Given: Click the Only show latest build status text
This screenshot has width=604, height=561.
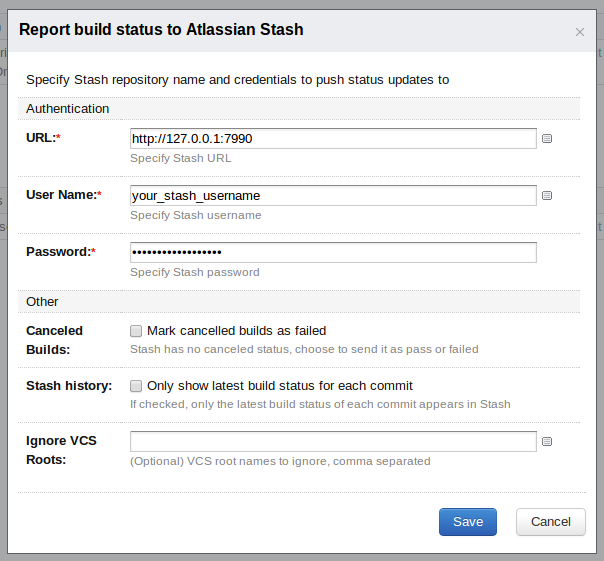Looking at the screenshot, I should click(280, 386).
